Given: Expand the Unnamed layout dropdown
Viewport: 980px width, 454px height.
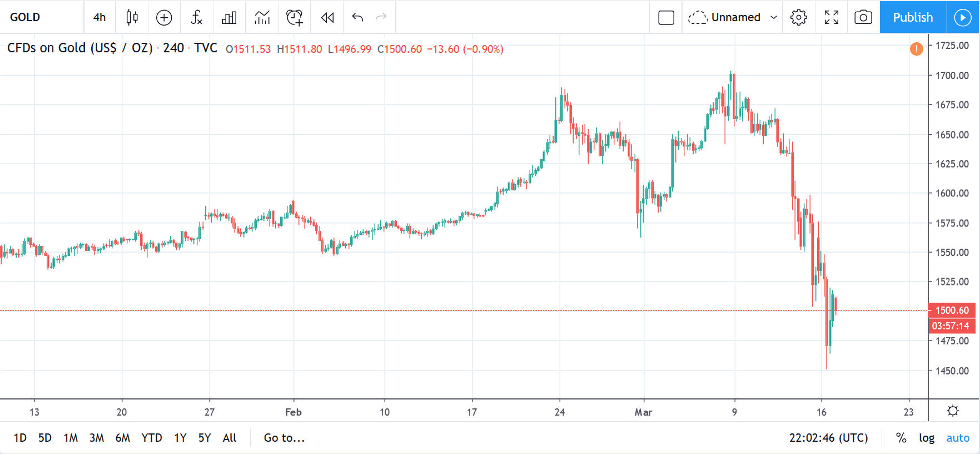Looking at the screenshot, I should pos(774,17).
